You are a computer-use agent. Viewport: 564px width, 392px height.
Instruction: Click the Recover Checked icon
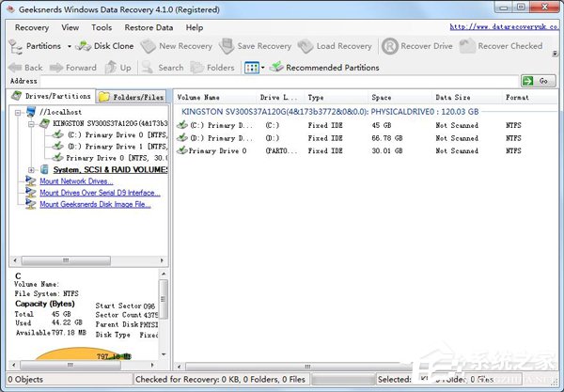coord(467,46)
